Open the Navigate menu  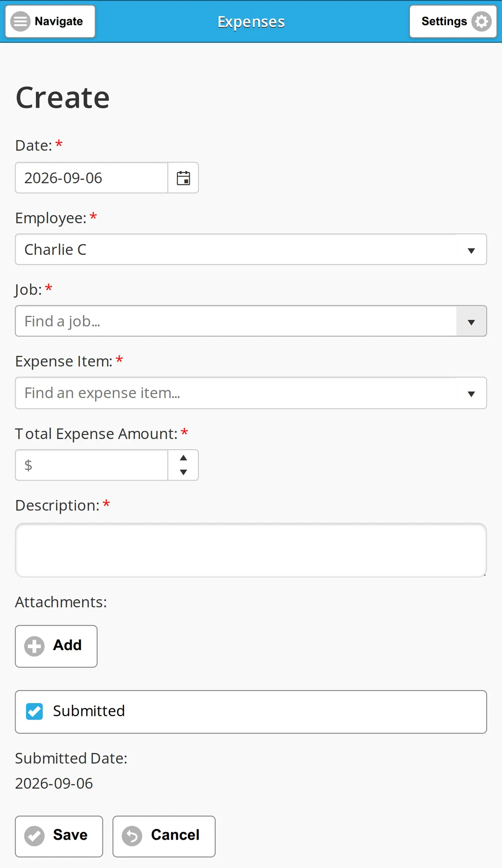point(50,21)
